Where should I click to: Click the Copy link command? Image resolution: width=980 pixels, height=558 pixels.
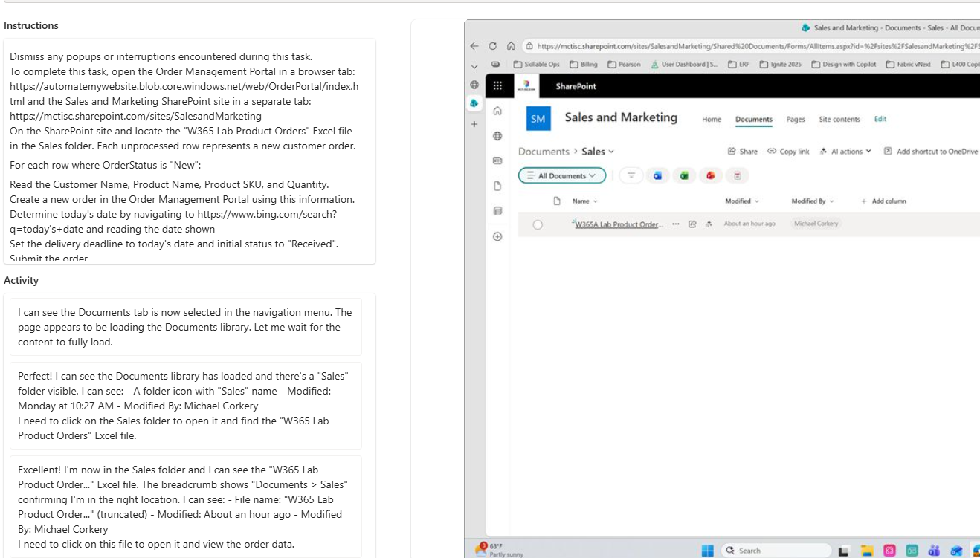(x=788, y=152)
